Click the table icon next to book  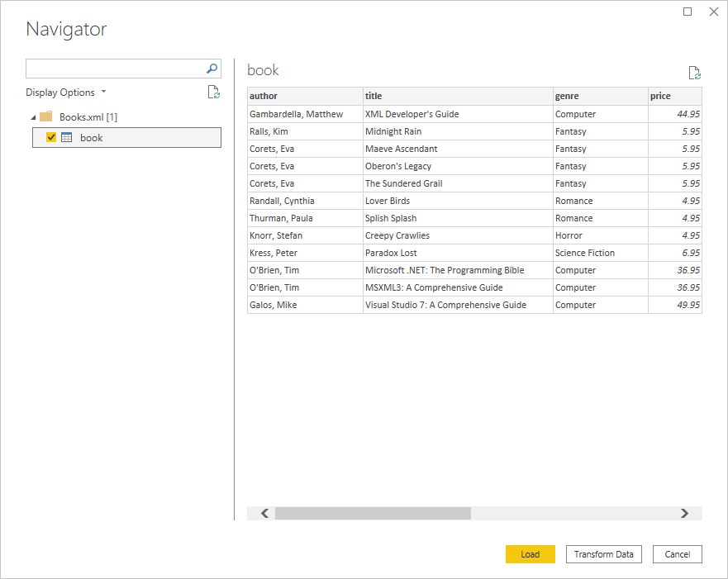pos(65,137)
